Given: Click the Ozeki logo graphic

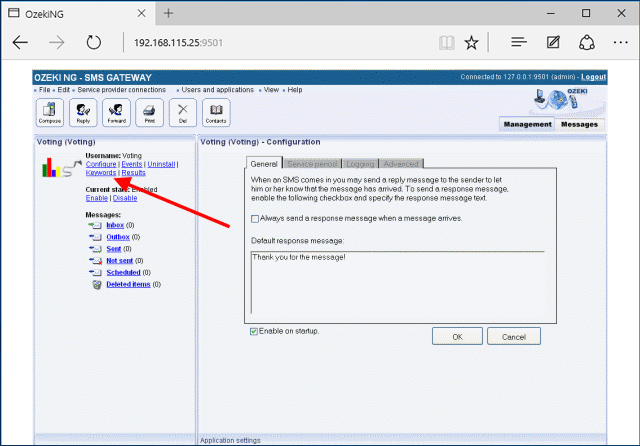Looking at the screenshot, I should (562, 99).
